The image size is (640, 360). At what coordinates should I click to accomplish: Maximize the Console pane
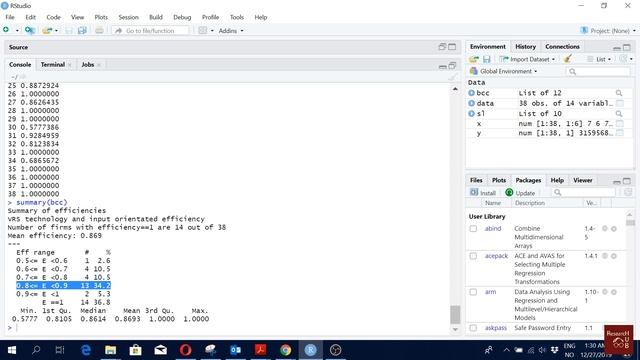pyautogui.click(x=452, y=65)
